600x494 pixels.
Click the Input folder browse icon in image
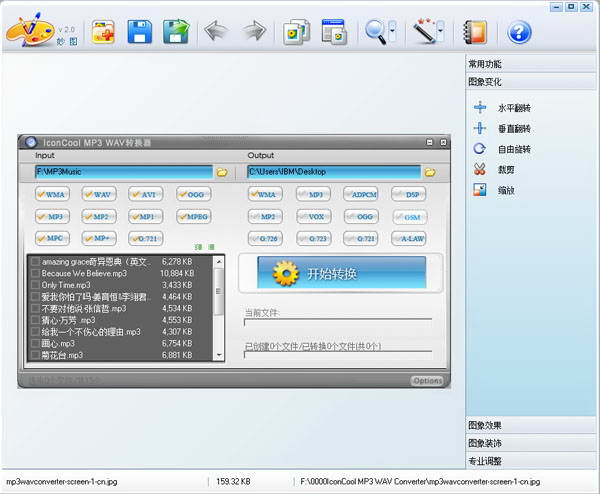click(222, 172)
